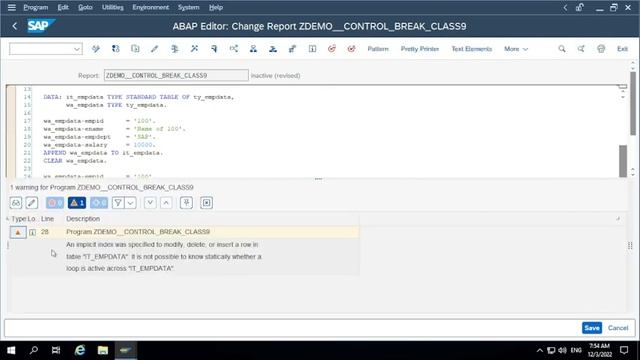Click the blue Save button
The image size is (640, 360).
pyautogui.click(x=592, y=328)
